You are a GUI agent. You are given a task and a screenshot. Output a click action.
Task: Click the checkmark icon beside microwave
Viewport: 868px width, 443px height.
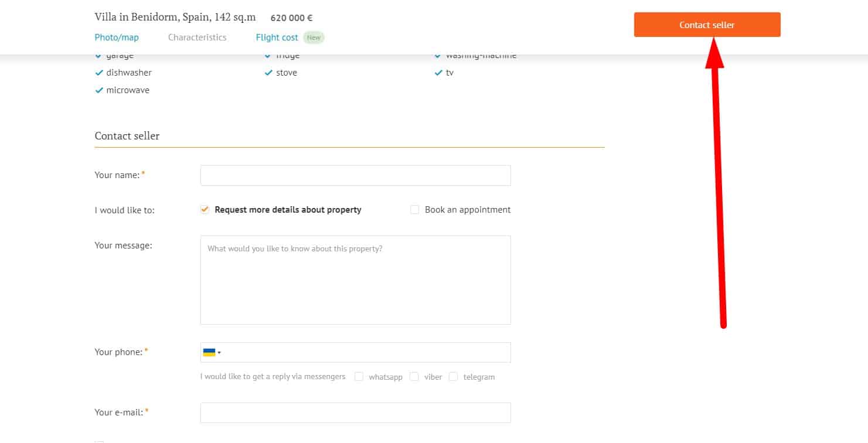99,91
